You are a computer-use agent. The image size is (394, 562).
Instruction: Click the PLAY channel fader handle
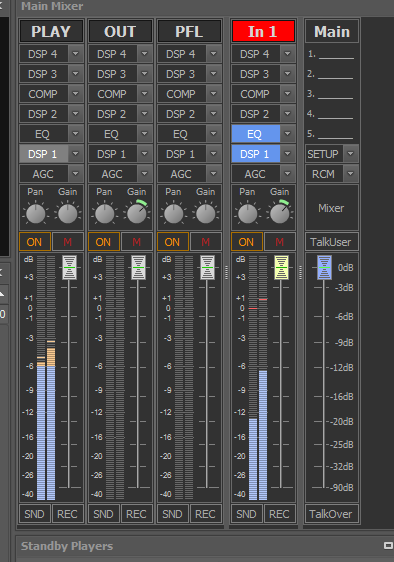click(70, 268)
